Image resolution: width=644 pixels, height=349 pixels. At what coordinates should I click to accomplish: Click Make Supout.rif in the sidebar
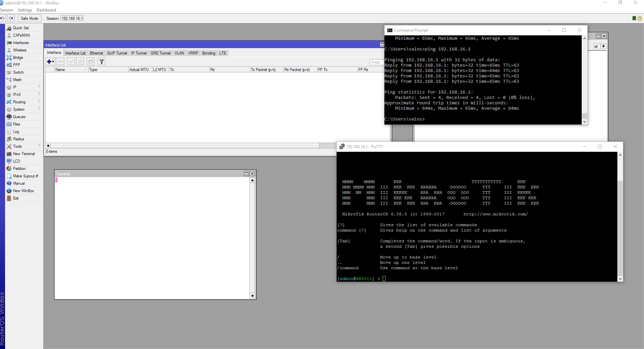click(x=24, y=176)
